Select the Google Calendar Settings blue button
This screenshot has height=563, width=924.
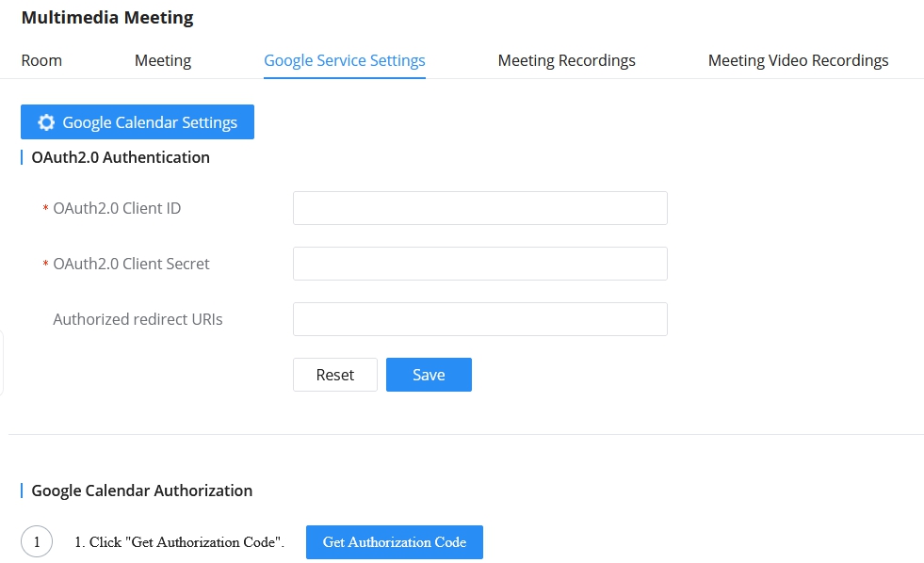(137, 121)
